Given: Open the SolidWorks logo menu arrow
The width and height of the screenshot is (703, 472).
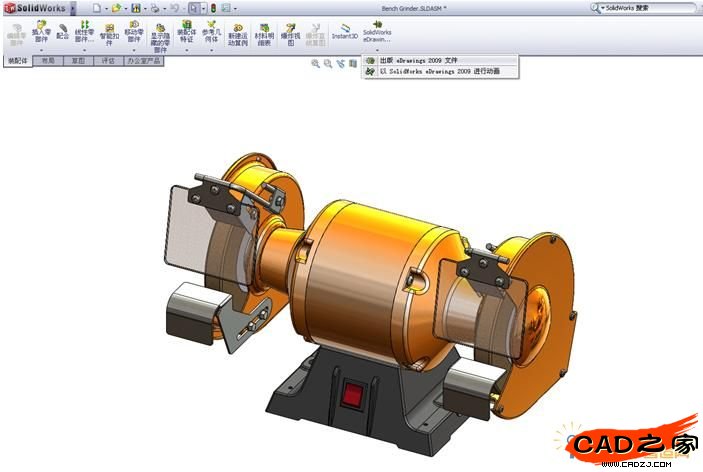Looking at the screenshot, I should 73,7.
